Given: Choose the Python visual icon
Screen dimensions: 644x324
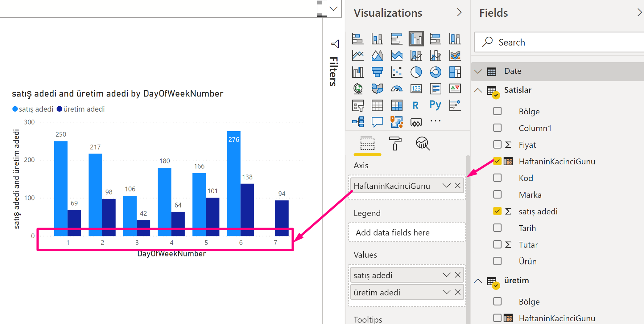Looking at the screenshot, I should coord(435,105).
